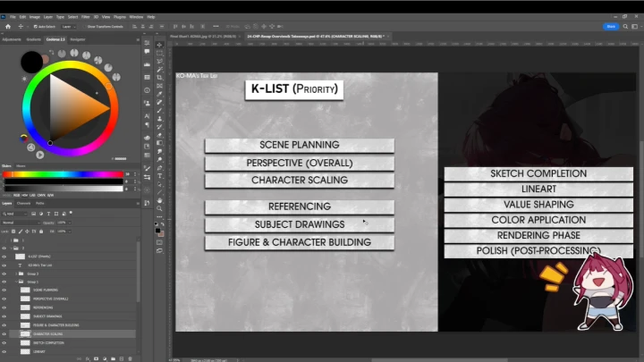Viewport: 644px width, 362px height.
Task: Hide the REFERENCING layer
Action: click(x=4, y=307)
